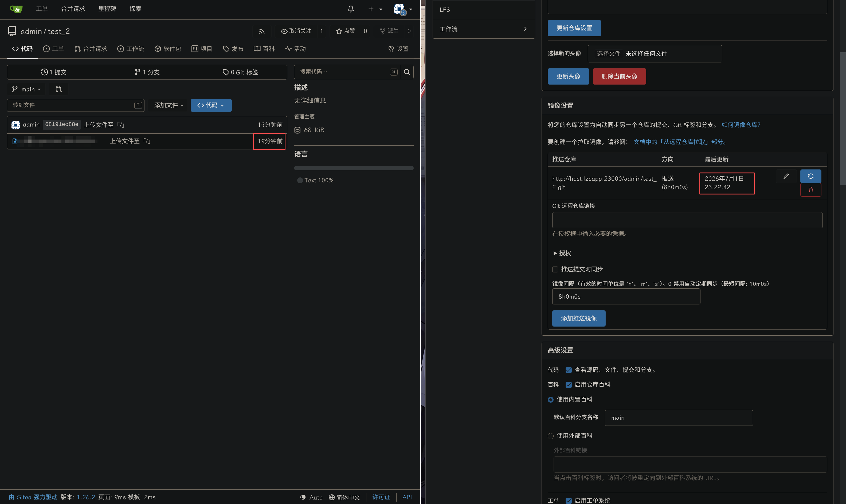Click 管理主题 link

coord(304,117)
